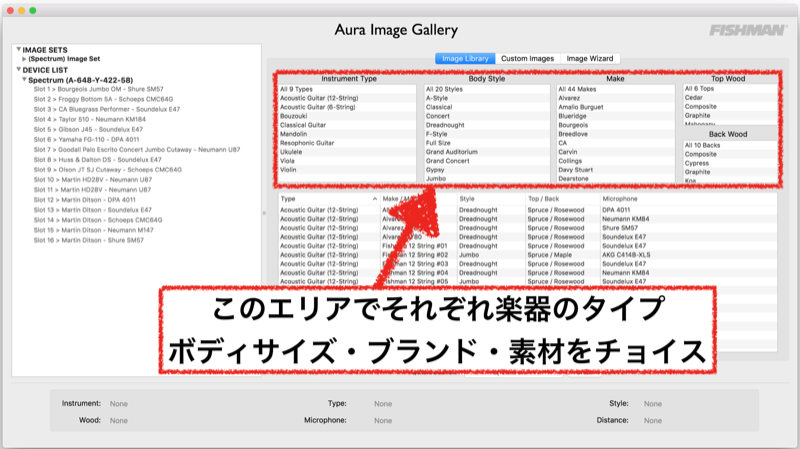Select Slot 1 Bourgeois Jumbo OM
This screenshot has width=800, height=449.
[x=98, y=89]
